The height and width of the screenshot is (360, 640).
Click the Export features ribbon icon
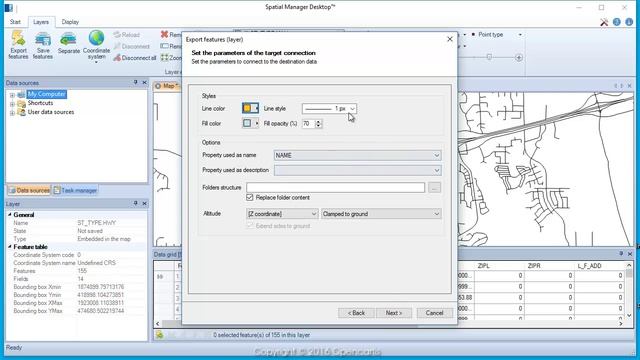[18, 45]
